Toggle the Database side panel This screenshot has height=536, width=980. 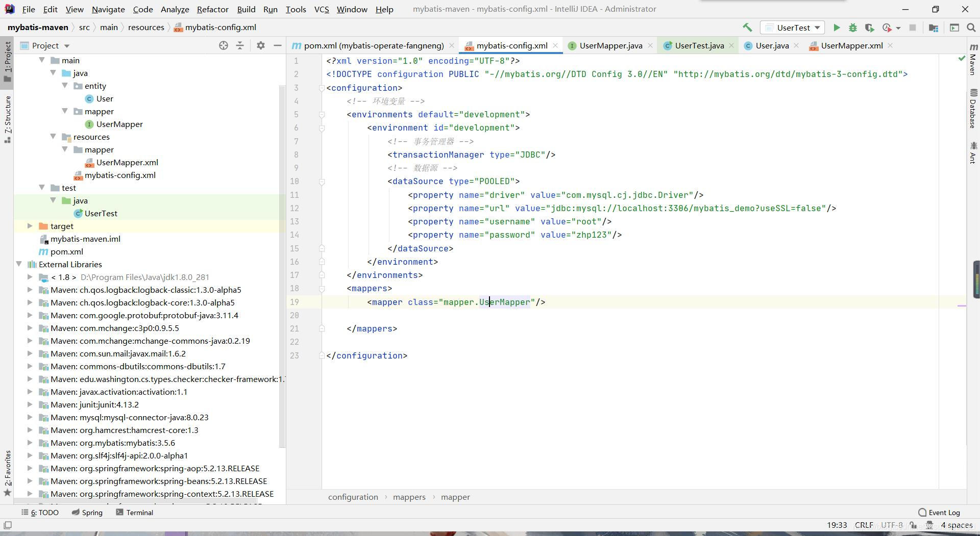pos(973,109)
